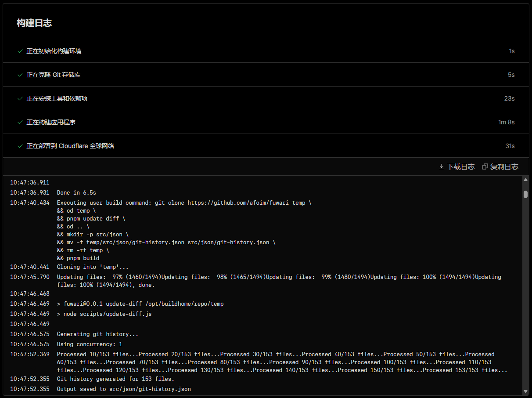Click the log panel scrollbar thumb
Viewport: 532px width, 398px height.
coord(525,194)
